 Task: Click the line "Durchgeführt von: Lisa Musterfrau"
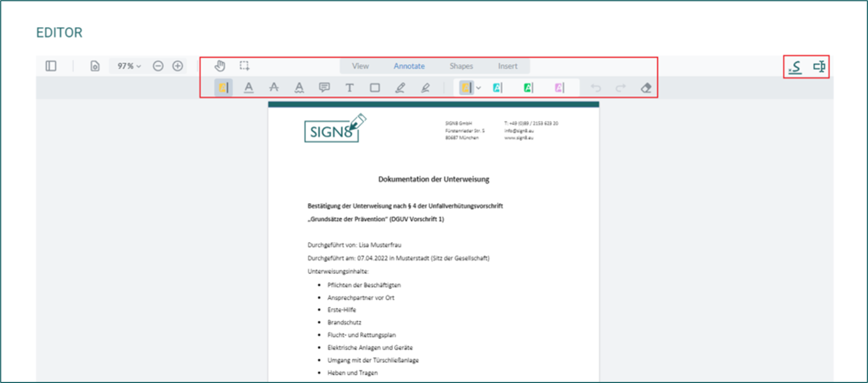[x=354, y=245]
